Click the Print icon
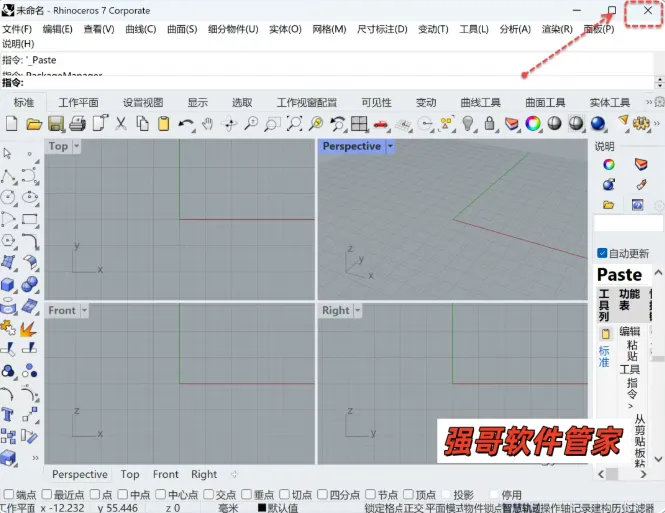Image resolution: width=665 pixels, height=513 pixels. (78, 124)
